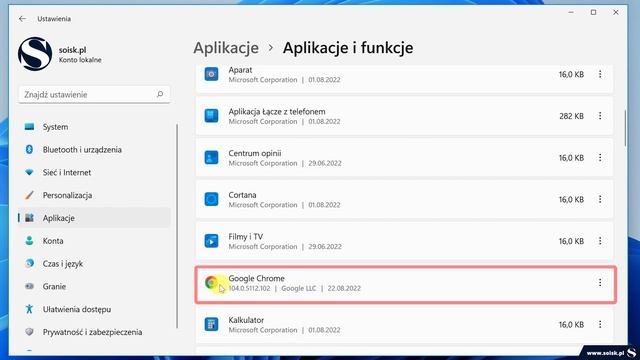Open three-dot menu for Aparat
This screenshot has height=360, width=640.
(x=600, y=74)
